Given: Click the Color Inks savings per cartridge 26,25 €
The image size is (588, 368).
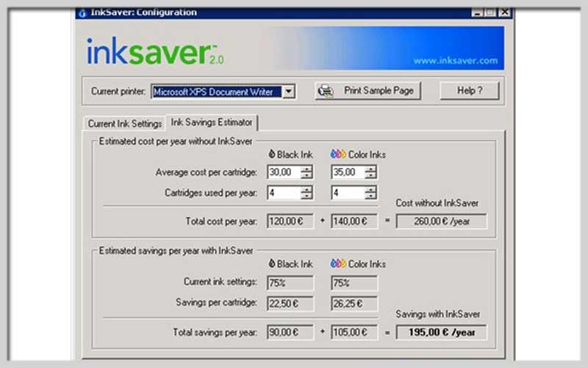Looking at the screenshot, I should [x=354, y=303].
